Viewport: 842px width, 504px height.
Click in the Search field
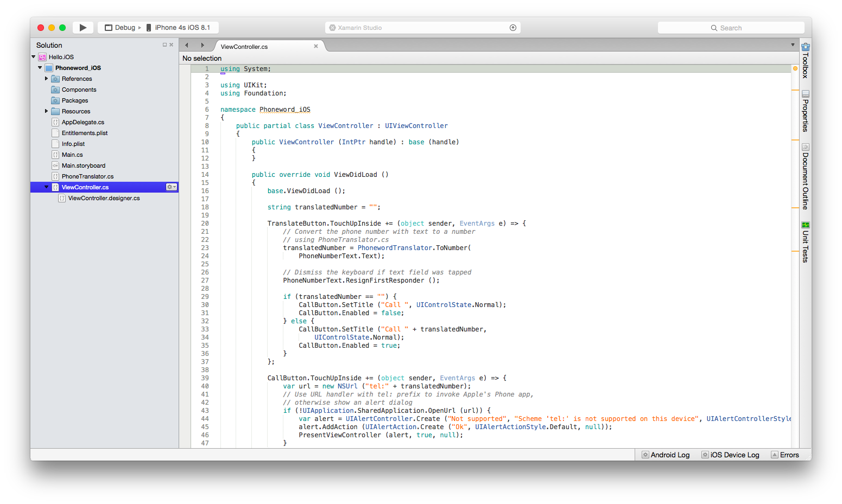731,28
